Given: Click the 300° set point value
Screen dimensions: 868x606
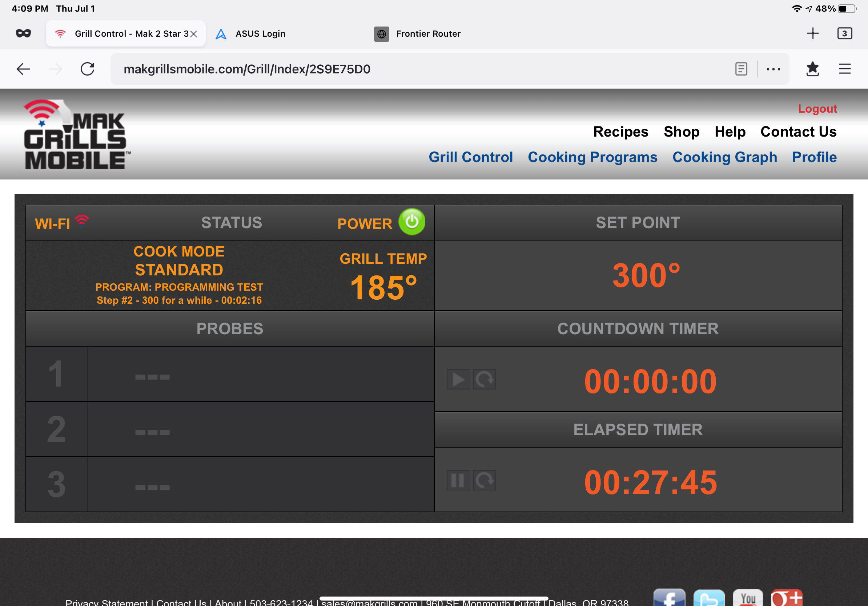Looking at the screenshot, I should [x=646, y=275].
